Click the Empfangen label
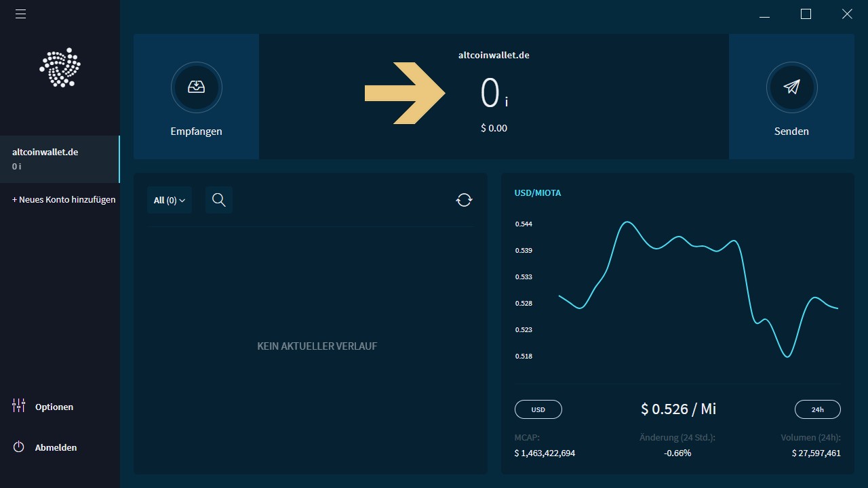 click(x=196, y=131)
